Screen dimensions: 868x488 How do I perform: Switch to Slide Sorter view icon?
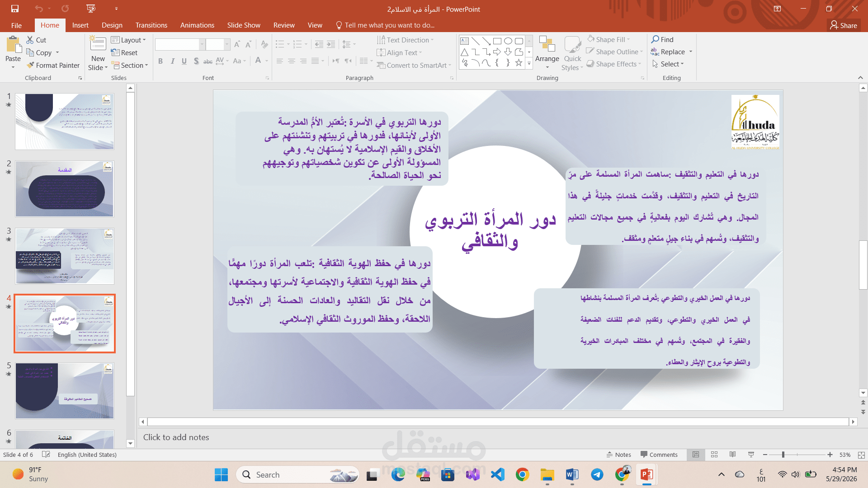coord(714,455)
